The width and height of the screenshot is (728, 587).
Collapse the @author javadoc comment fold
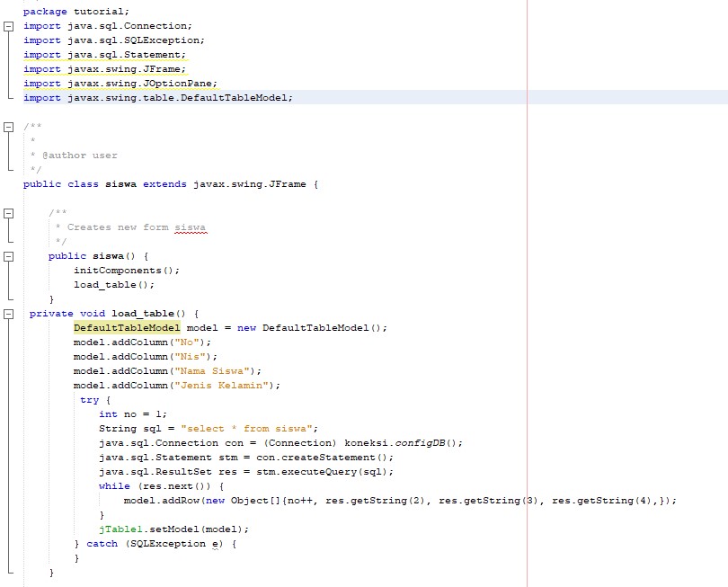pos(8,127)
